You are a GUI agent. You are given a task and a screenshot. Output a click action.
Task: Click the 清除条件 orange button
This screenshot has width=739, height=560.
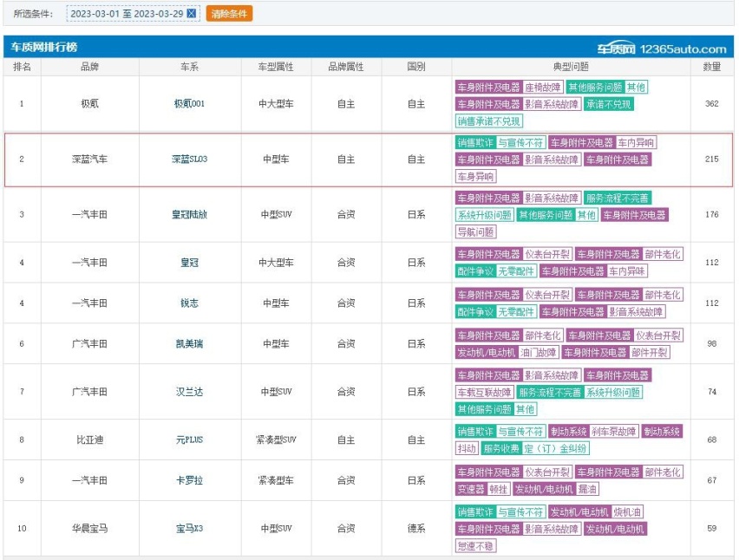tap(229, 14)
